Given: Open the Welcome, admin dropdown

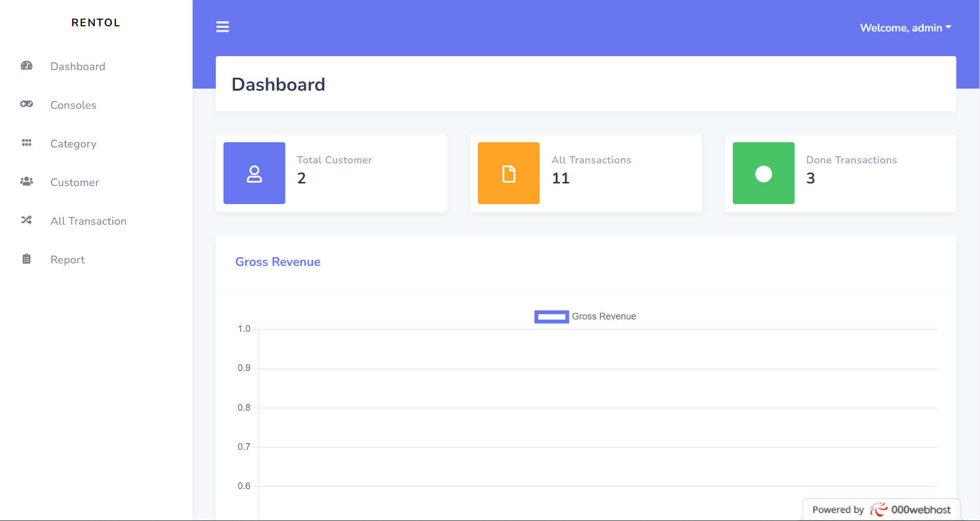Looking at the screenshot, I should pyautogui.click(x=905, y=28).
